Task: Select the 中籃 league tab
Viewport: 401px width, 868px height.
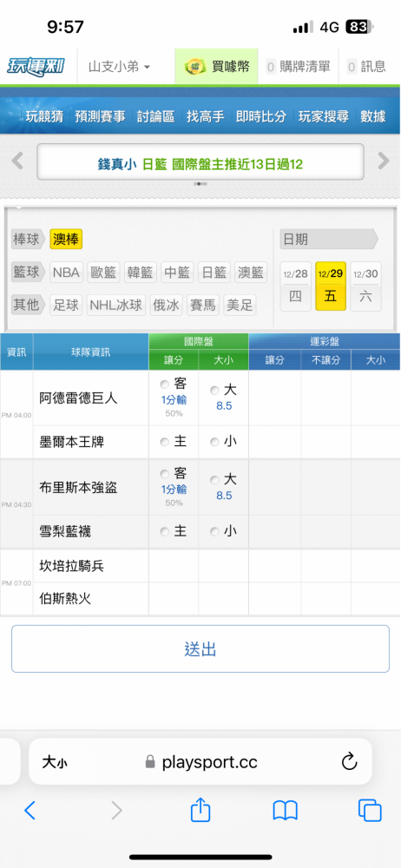Action: 177,273
